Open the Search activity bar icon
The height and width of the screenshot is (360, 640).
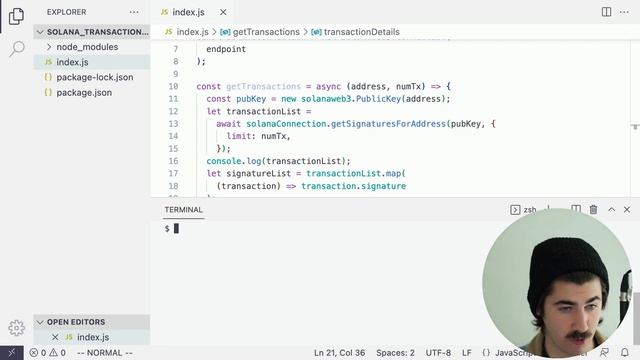pos(17,49)
